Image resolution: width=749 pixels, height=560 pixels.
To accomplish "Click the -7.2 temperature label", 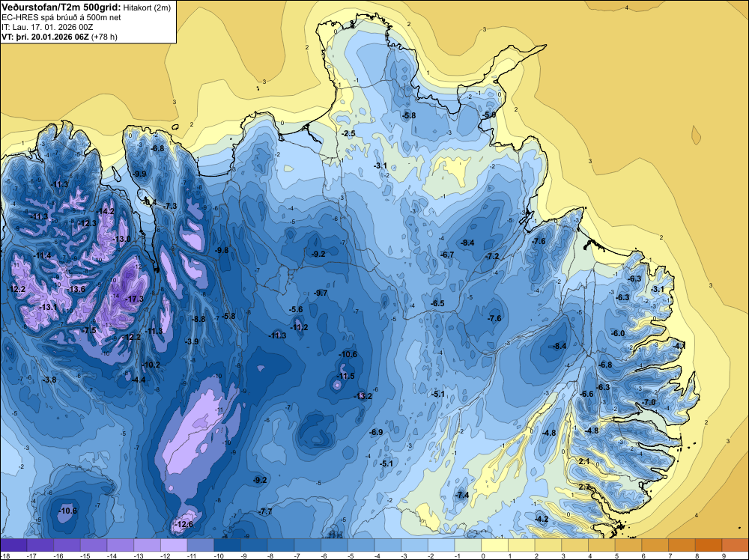I will point(492,256).
